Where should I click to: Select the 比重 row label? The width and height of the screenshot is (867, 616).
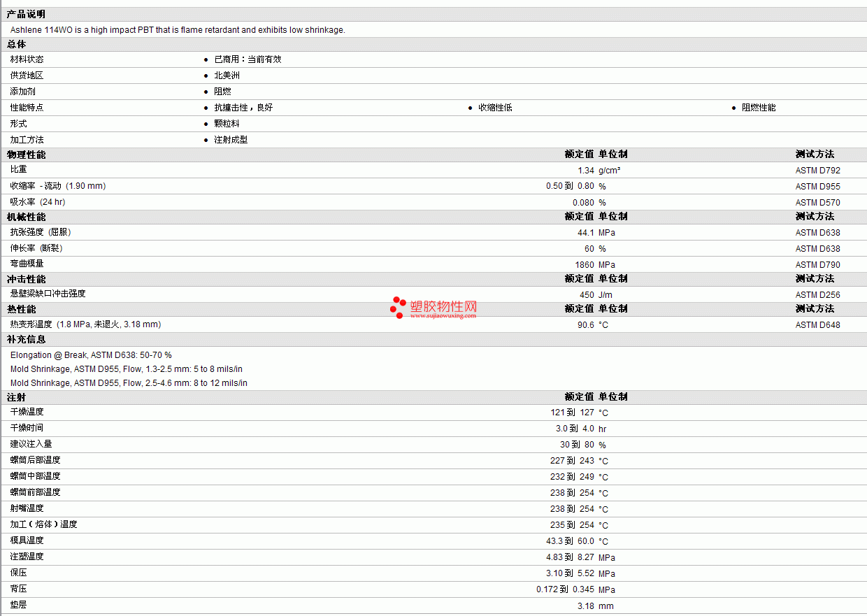pos(18,170)
